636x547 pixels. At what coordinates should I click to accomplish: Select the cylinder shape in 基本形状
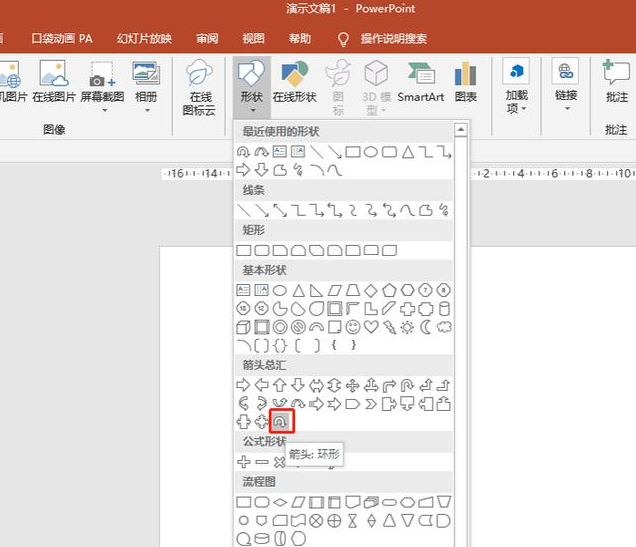(444, 309)
